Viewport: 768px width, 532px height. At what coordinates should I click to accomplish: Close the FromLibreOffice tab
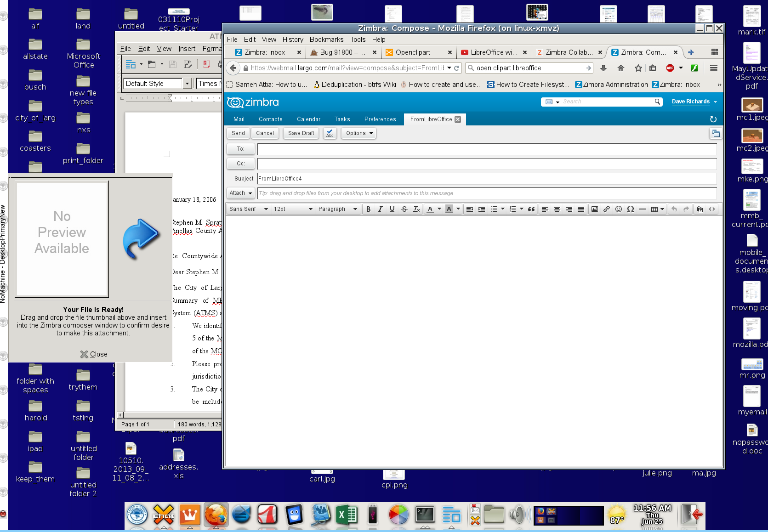coord(458,119)
